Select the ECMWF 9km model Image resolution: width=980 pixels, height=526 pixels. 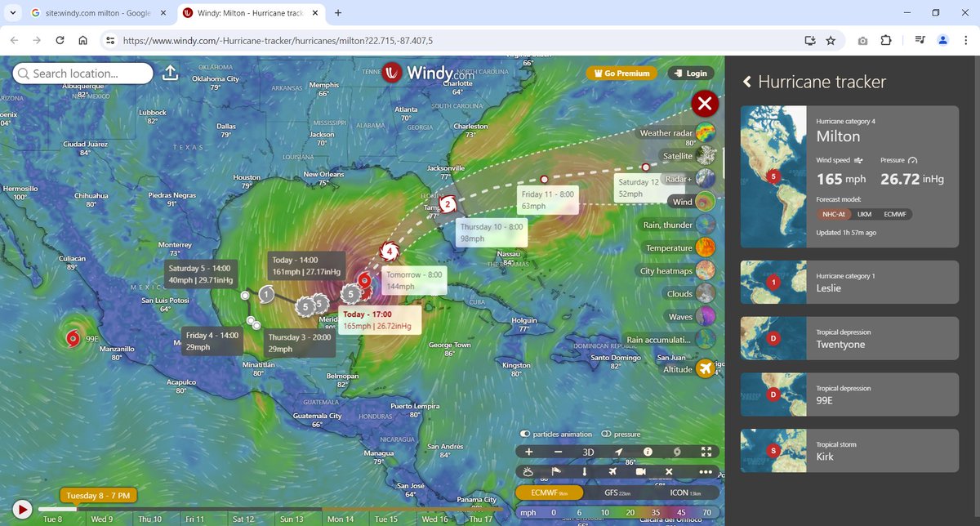click(550, 493)
